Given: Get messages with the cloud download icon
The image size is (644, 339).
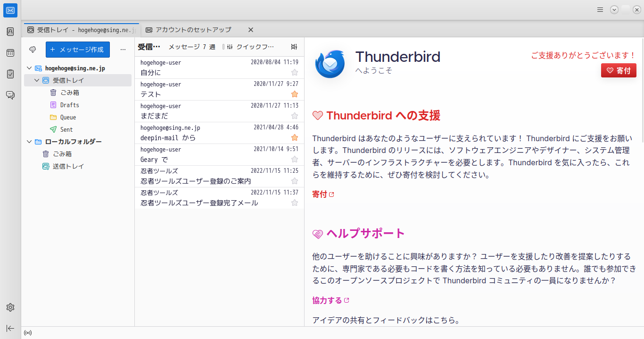Looking at the screenshot, I should coord(33,49).
